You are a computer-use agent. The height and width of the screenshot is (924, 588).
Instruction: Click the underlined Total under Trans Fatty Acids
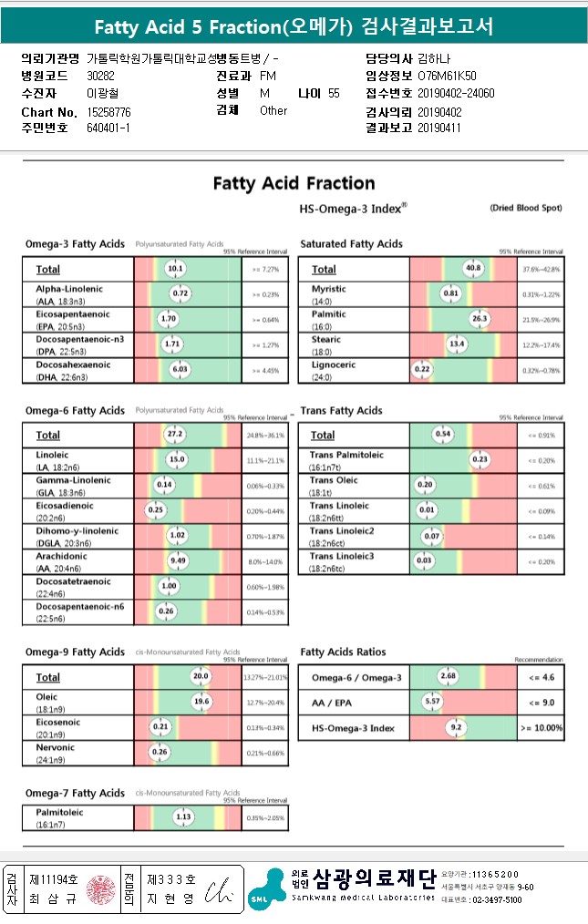tap(322, 436)
